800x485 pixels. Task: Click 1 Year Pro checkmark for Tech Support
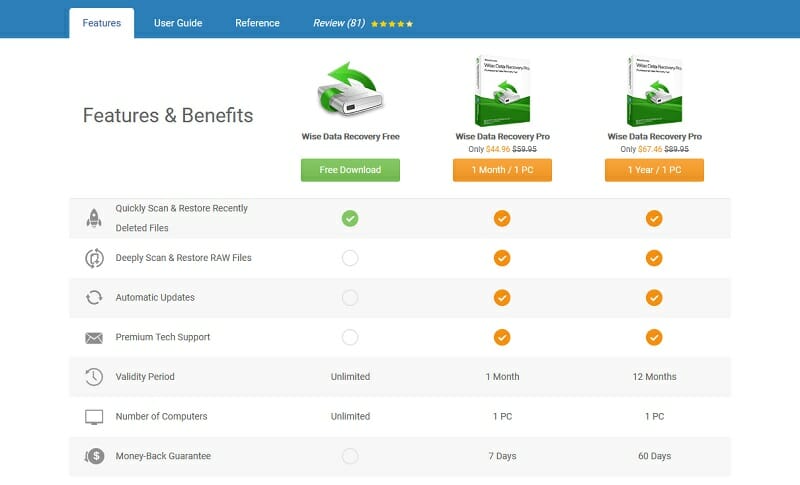click(x=654, y=337)
